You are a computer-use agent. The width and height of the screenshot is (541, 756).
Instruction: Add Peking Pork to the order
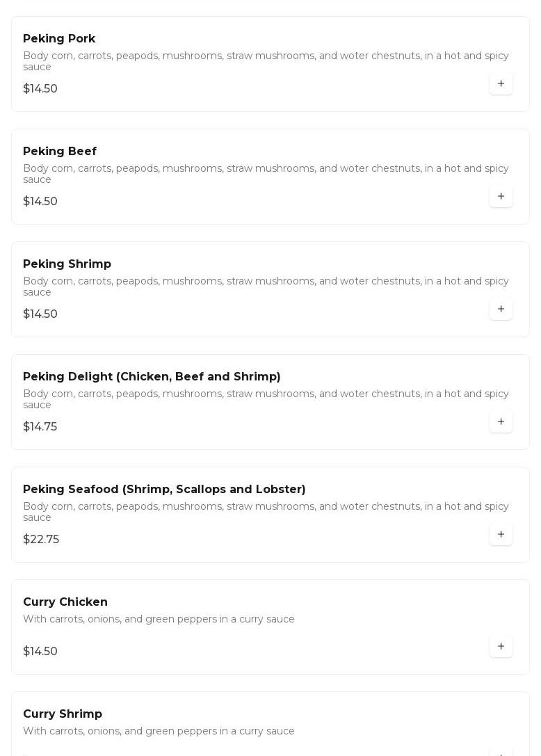[x=501, y=83]
